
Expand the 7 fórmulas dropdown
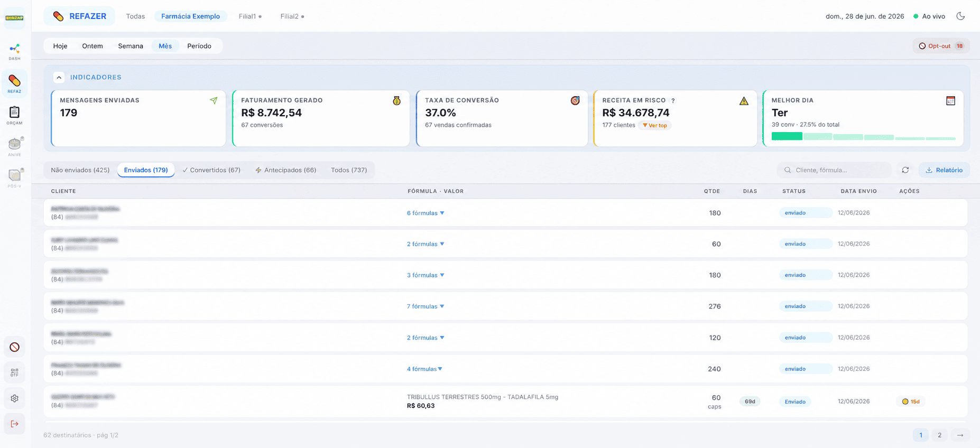(426, 306)
